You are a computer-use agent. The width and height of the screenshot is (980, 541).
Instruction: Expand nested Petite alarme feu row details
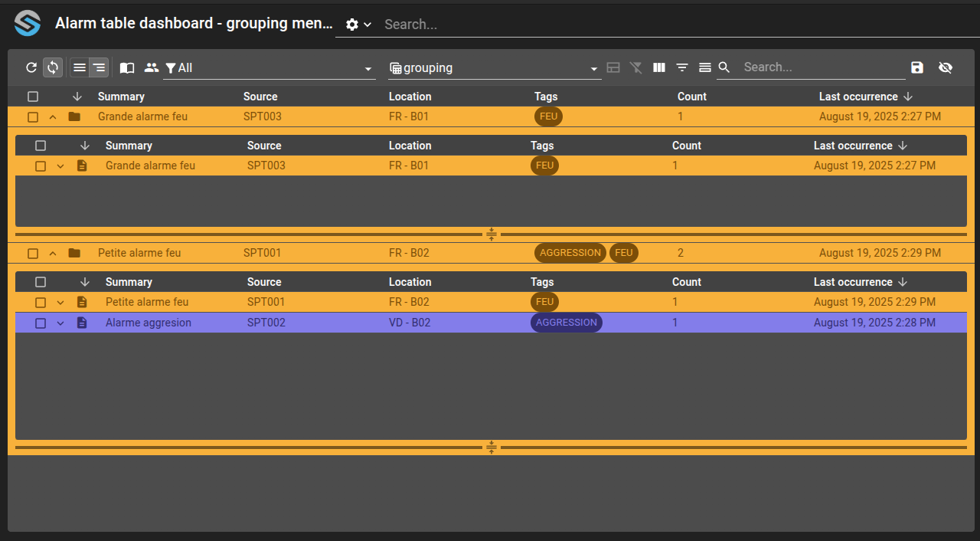coord(60,303)
